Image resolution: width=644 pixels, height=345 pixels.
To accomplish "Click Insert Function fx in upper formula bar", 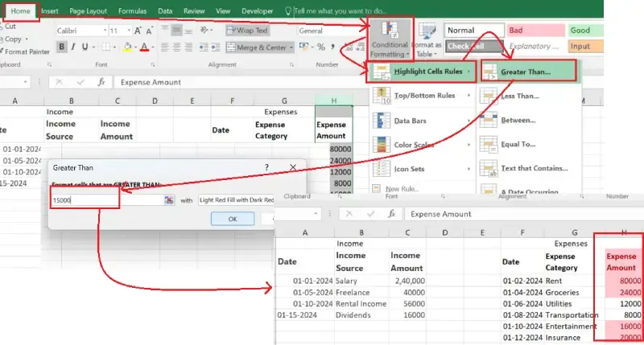I will click(101, 82).
